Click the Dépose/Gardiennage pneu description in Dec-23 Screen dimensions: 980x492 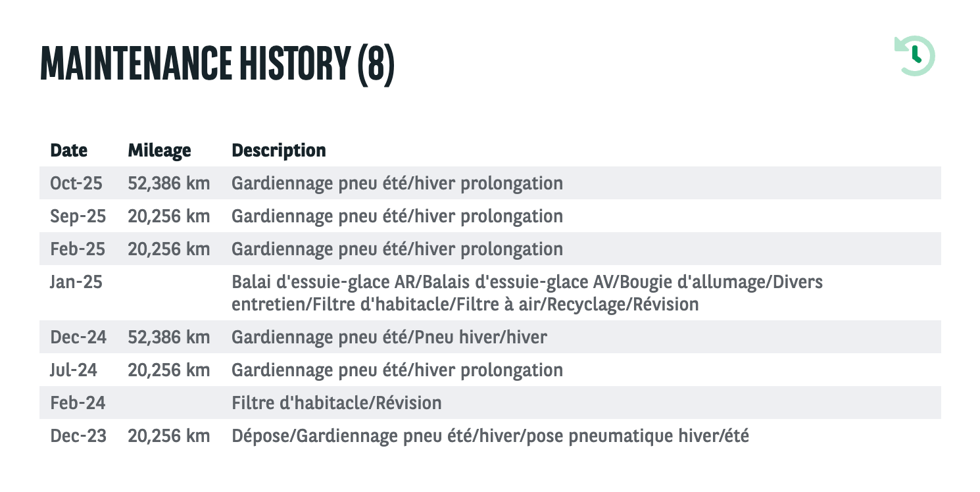pyautogui.click(x=490, y=436)
